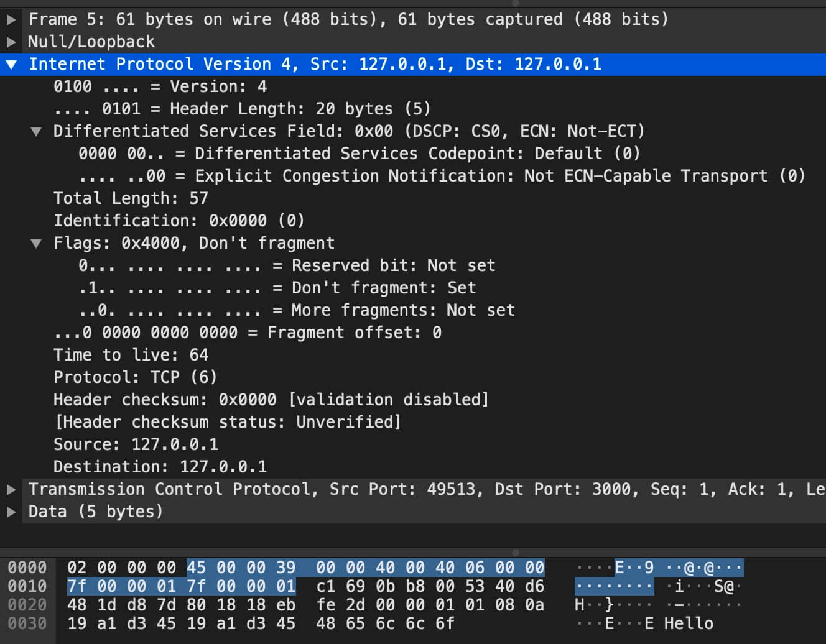This screenshot has width=826, height=644.
Task: Collapse the Flags 0x4000 node
Action: [36, 243]
